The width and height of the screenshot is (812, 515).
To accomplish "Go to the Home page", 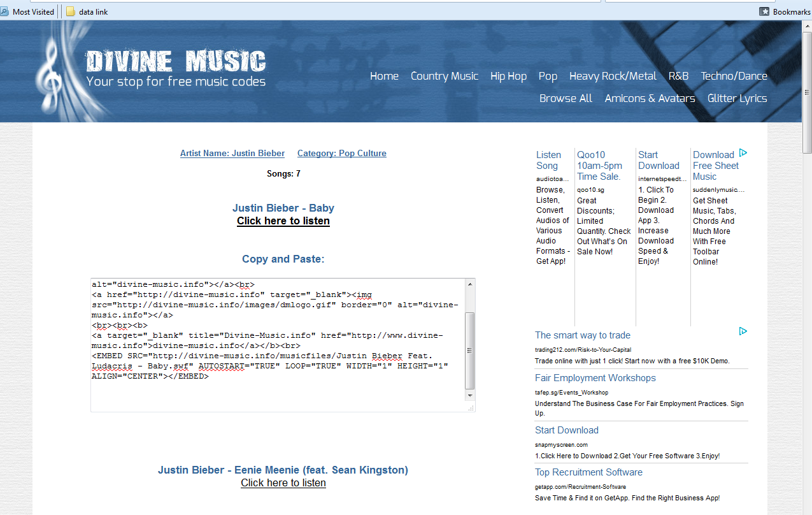I will 384,76.
